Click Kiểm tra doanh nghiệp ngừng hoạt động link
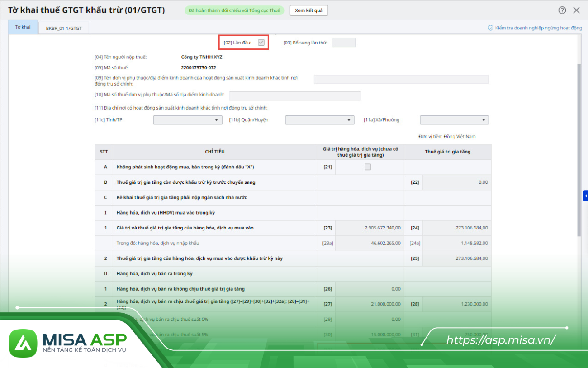 coord(538,28)
